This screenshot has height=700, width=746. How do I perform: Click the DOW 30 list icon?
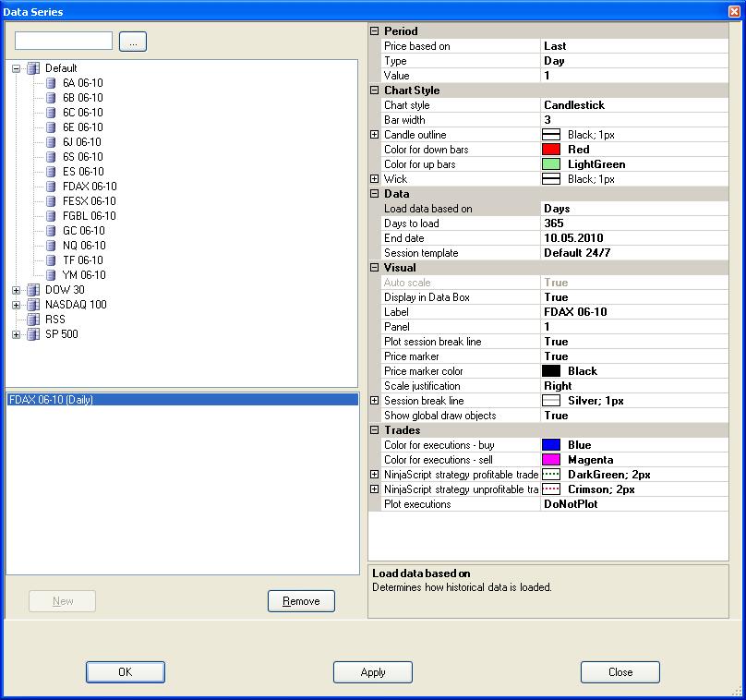33,290
